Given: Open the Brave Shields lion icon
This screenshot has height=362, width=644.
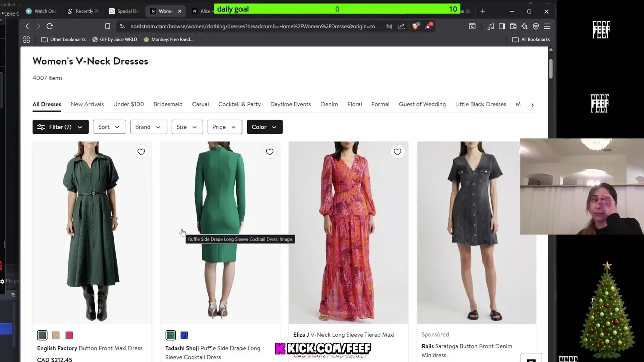Looking at the screenshot, I should [415, 26].
